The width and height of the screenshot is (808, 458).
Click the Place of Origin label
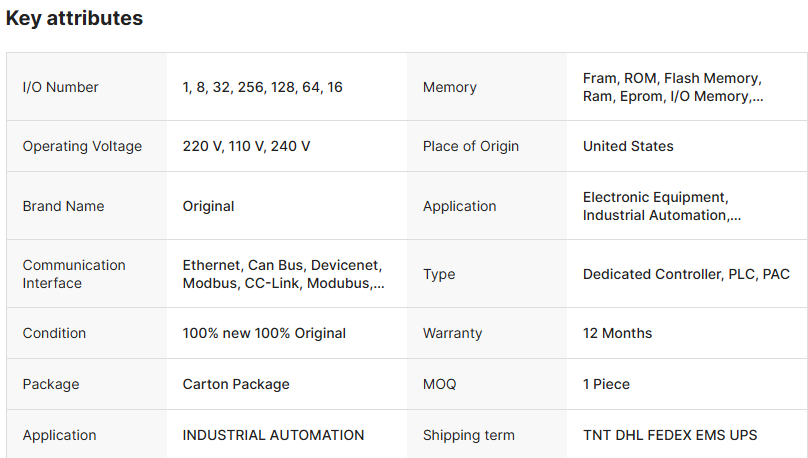pos(471,146)
